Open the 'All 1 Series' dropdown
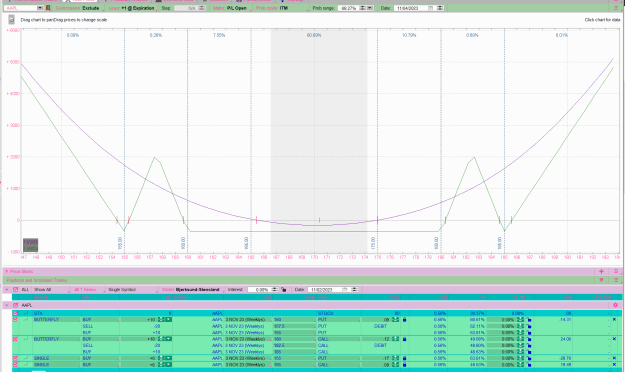The width and height of the screenshot is (625, 372). [x=88, y=289]
